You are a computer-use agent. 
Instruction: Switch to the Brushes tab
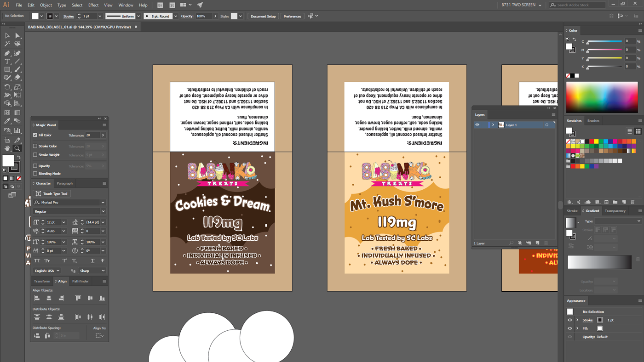pos(593,121)
